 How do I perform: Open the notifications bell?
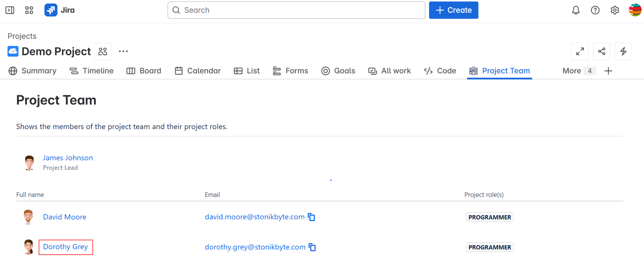pos(576,10)
